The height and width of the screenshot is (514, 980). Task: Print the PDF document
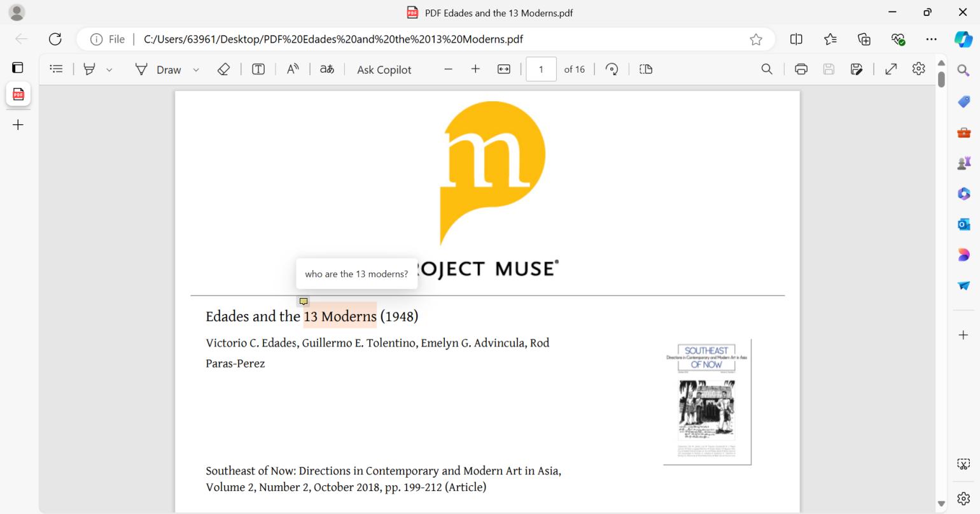click(x=801, y=69)
